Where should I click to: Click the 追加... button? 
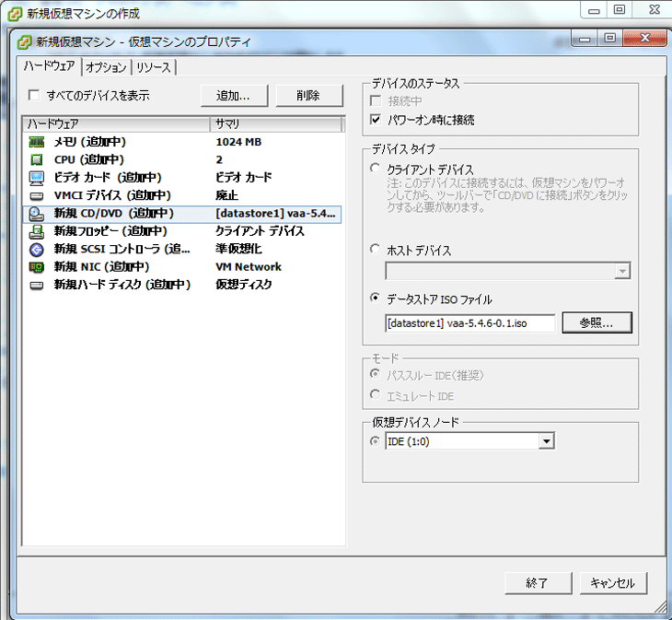coord(234,95)
